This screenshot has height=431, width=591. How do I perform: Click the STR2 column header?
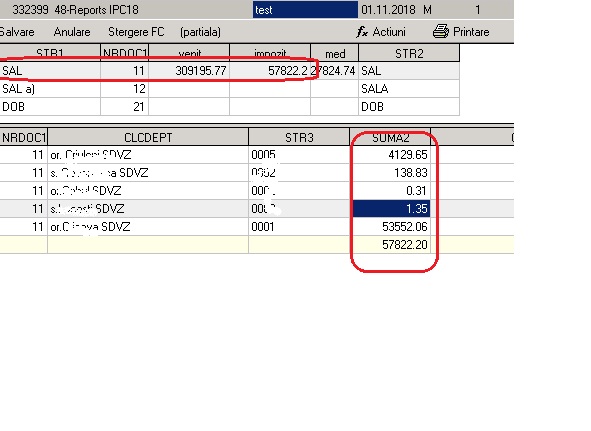click(409, 53)
